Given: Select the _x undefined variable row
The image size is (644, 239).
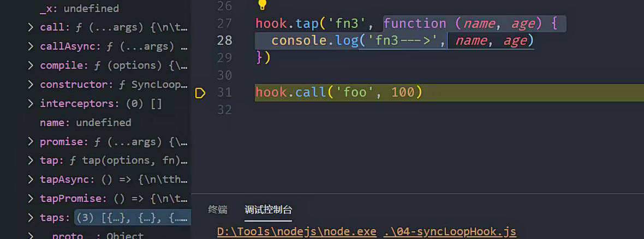Looking at the screenshot, I should (x=79, y=9).
